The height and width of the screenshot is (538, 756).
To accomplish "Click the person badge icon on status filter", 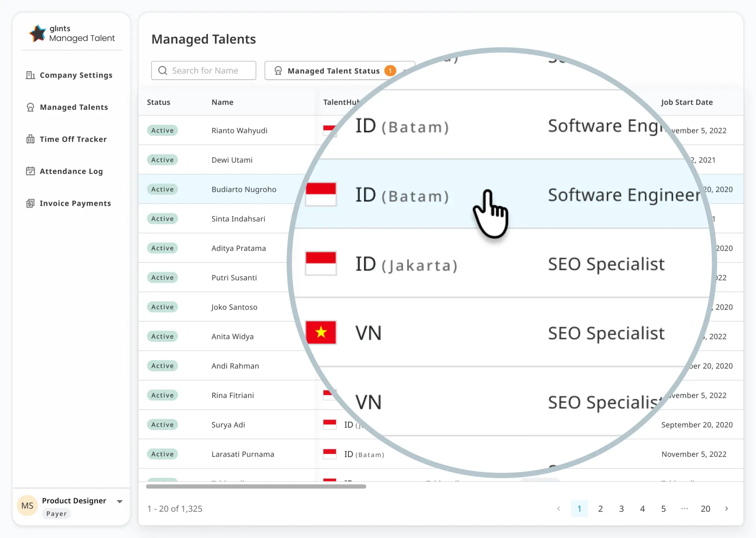I will pos(279,70).
